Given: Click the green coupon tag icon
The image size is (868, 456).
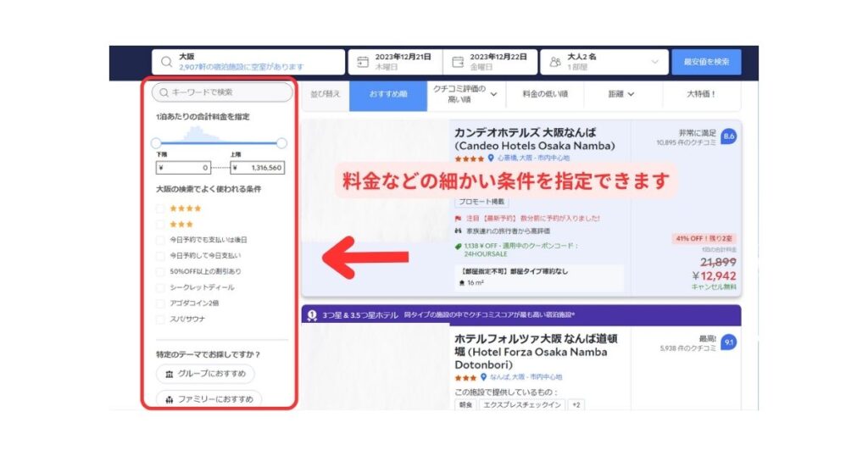Looking at the screenshot, I should tap(458, 247).
